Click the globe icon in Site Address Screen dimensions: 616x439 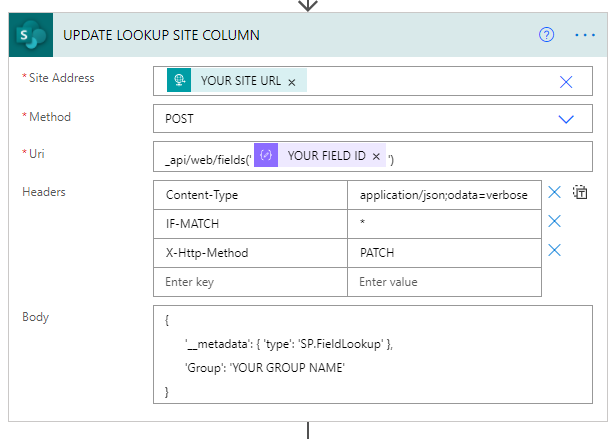(x=181, y=81)
